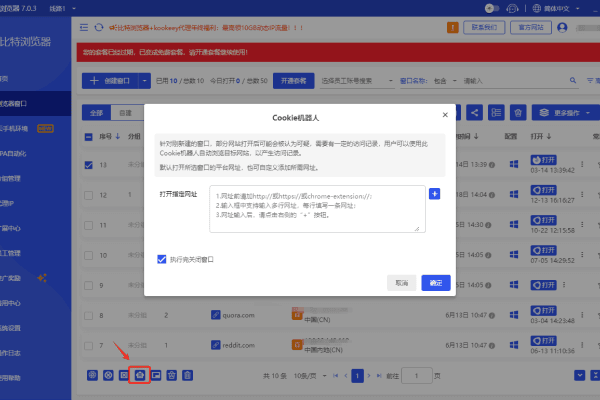Click the recycle bin icon in bottom toolbar
600x400 pixels.
point(171,375)
